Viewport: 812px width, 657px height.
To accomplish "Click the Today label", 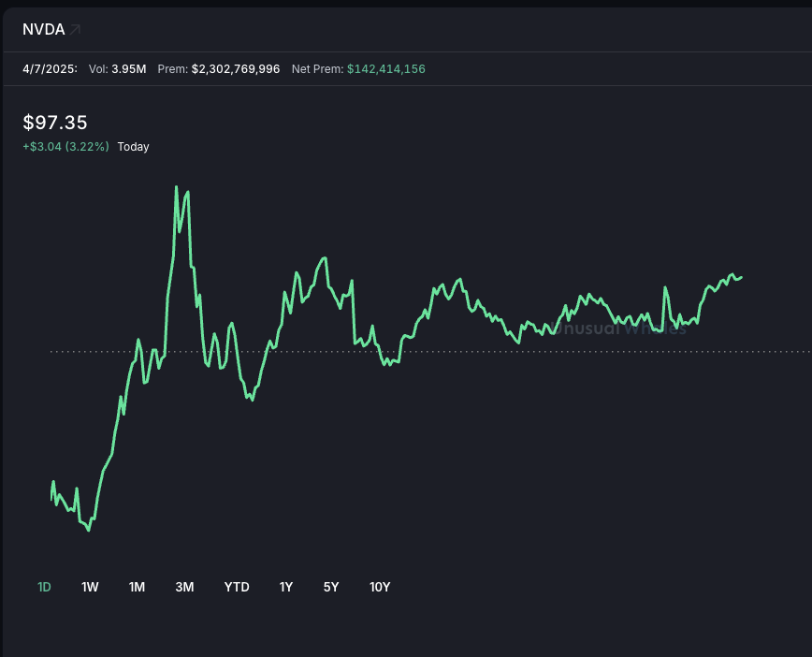I will pyautogui.click(x=133, y=147).
